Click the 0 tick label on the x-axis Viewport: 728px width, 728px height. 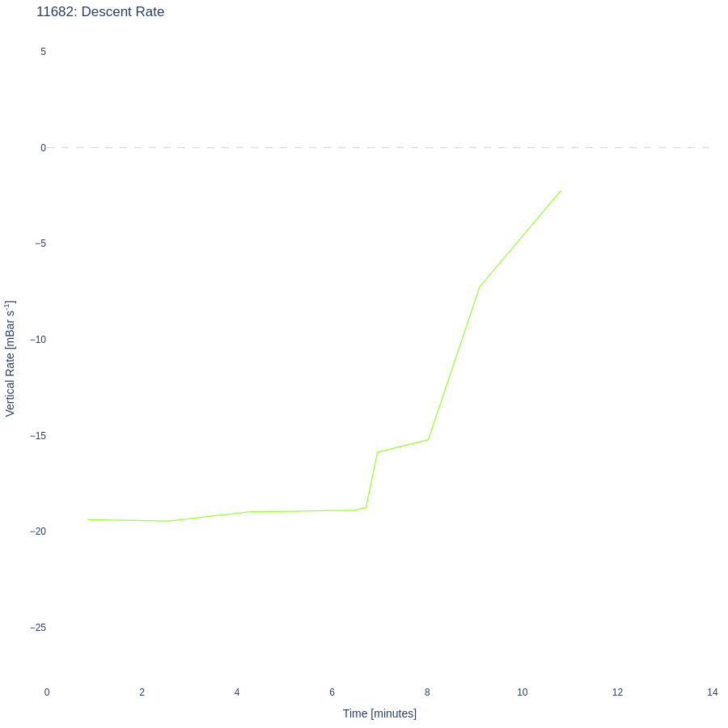pyautogui.click(x=47, y=692)
